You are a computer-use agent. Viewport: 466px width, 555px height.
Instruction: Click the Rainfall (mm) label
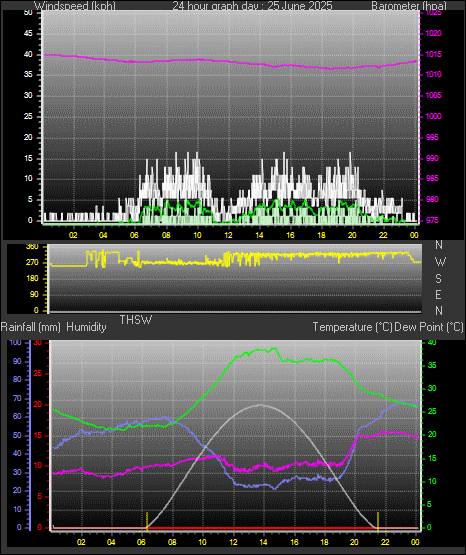pyautogui.click(x=31, y=327)
